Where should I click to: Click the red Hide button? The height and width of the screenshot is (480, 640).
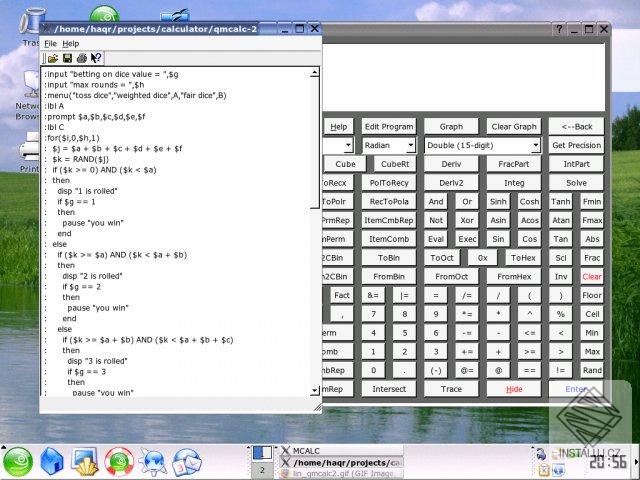(514, 389)
